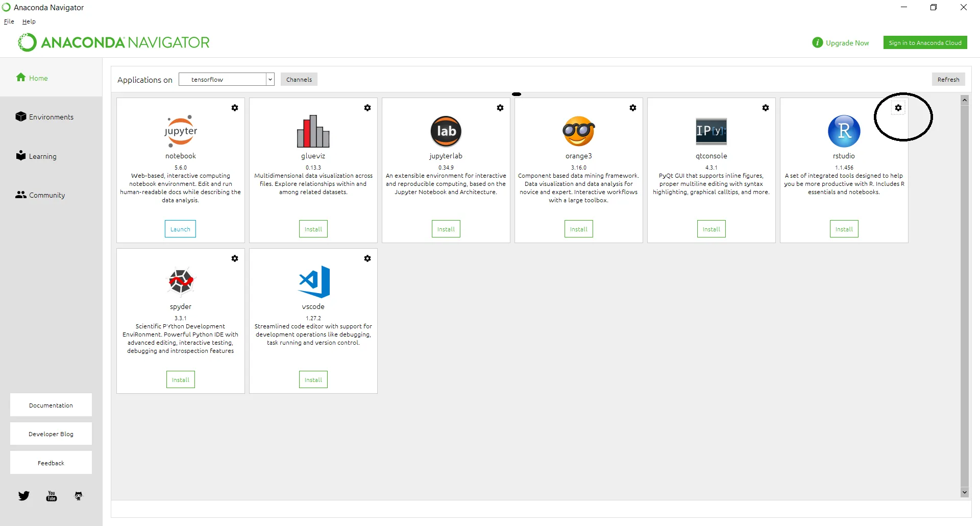
Task: Click the orange3 sunglasses logo
Action: (579, 131)
